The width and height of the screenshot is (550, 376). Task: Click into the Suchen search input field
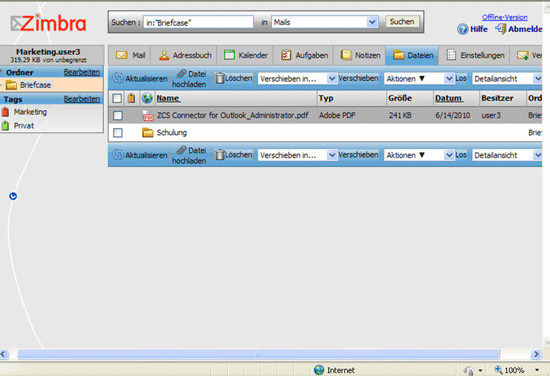pos(198,22)
